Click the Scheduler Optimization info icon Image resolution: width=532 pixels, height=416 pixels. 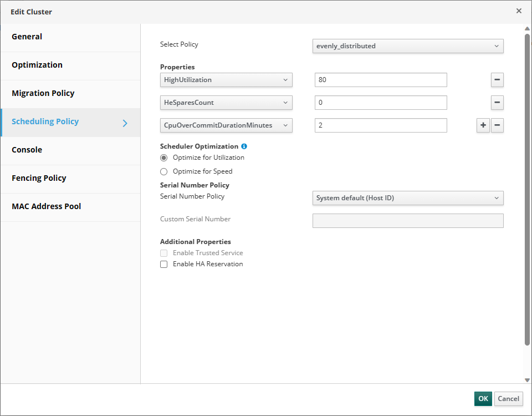coord(244,146)
